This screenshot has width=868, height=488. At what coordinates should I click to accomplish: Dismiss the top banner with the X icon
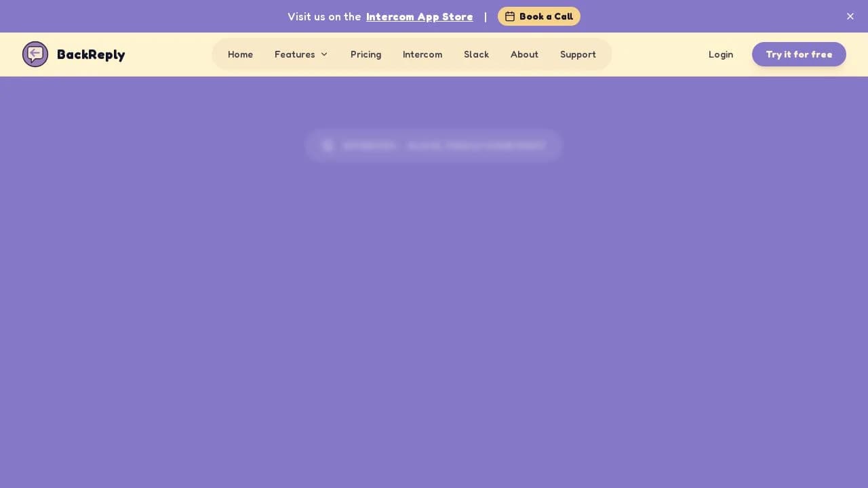click(850, 16)
